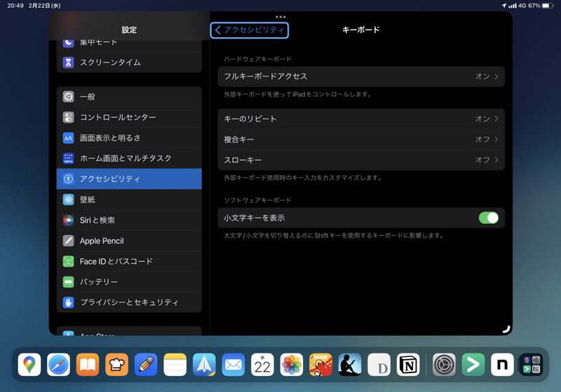Open the D dictionary app
This screenshot has height=392, width=561.
click(x=379, y=365)
